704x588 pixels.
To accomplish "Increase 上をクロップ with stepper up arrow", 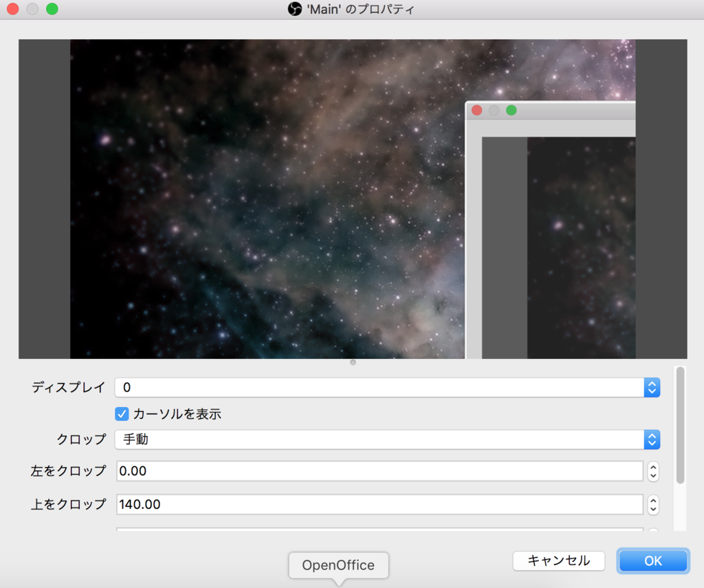I will [x=653, y=500].
